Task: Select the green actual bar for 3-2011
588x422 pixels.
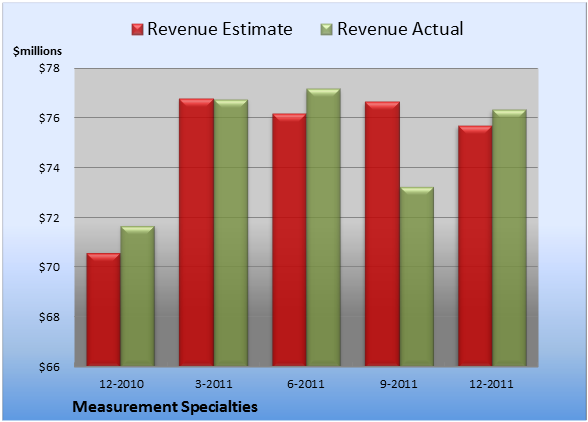Action: pos(231,233)
